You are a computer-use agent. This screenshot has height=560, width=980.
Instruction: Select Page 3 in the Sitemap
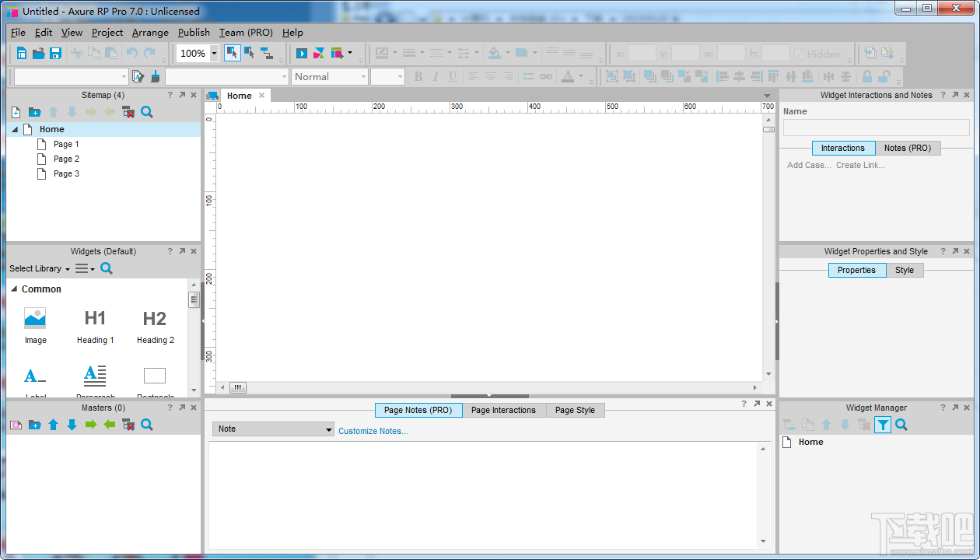66,173
